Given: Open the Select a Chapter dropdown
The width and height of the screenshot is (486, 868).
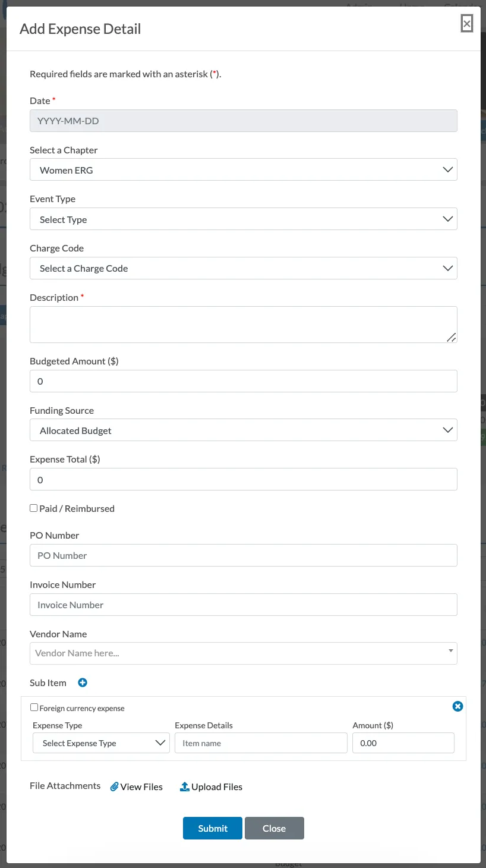Looking at the screenshot, I should pos(244,170).
